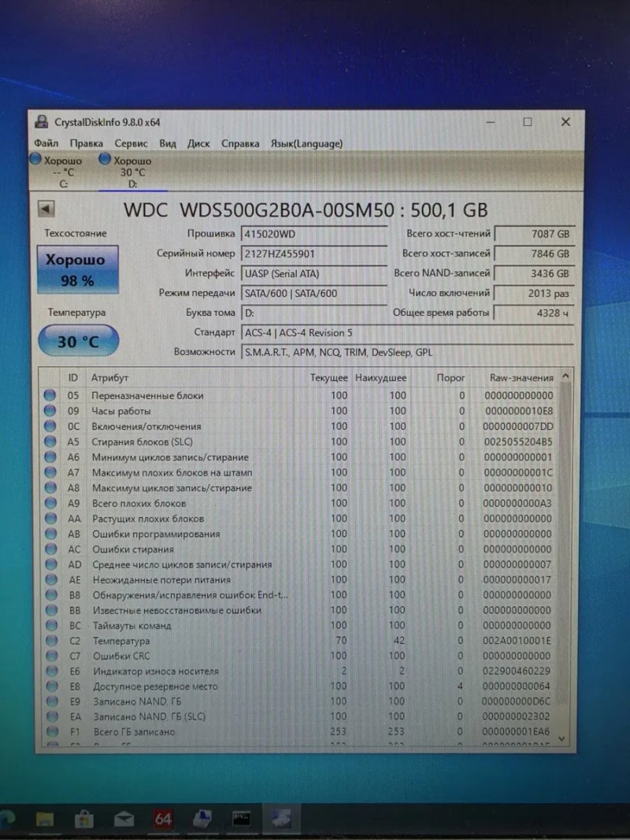This screenshot has height=840, width=630.
Task: Click the 30 °C temperature button
Action: coord(78,341)
